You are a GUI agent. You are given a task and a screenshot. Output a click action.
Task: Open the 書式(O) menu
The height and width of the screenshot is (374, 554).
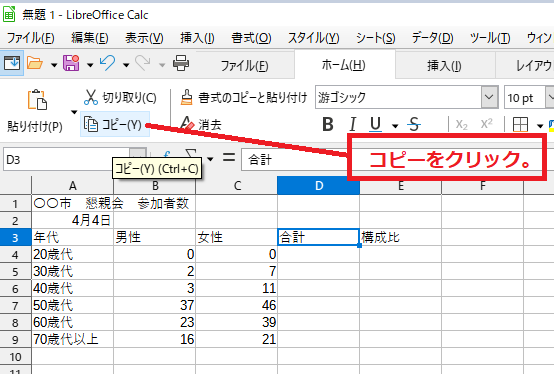tap(252, 38)
